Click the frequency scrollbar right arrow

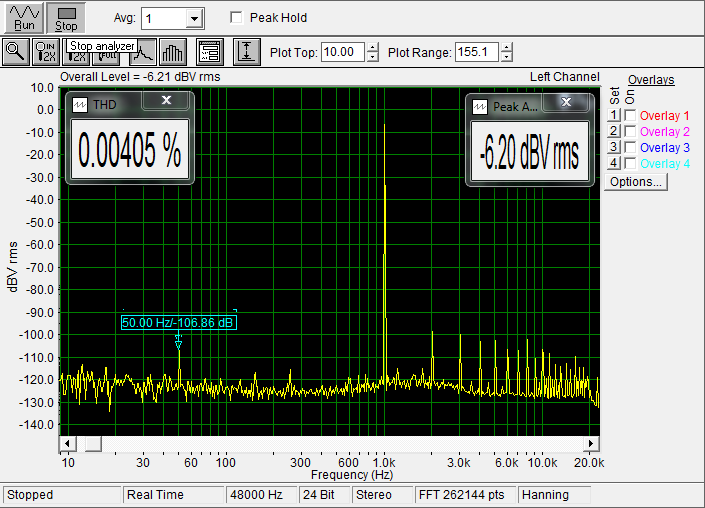point(591,444)
